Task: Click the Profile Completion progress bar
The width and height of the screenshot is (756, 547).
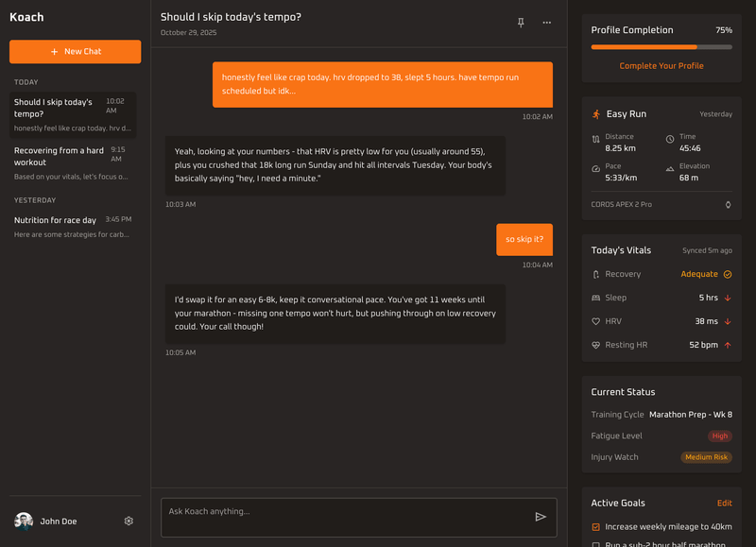Action: (661, 46)
